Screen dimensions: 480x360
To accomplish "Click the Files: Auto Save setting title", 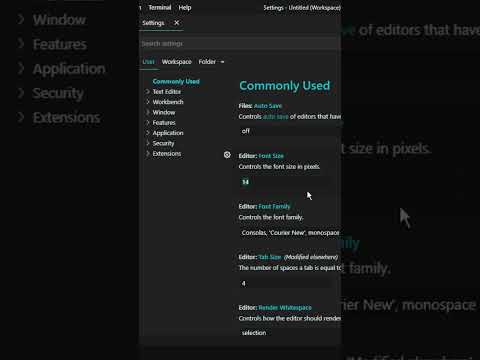I will tap(260, 106).
